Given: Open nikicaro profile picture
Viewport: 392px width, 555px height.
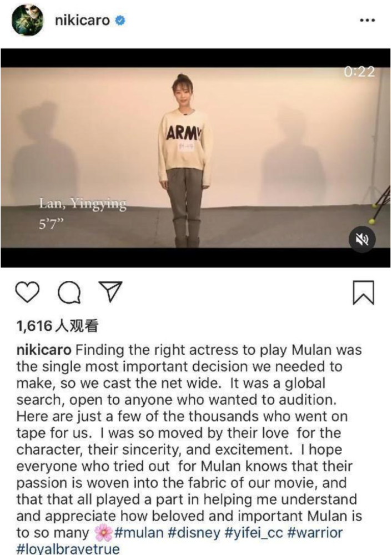Looking at the screenshot, I should 27,21.
